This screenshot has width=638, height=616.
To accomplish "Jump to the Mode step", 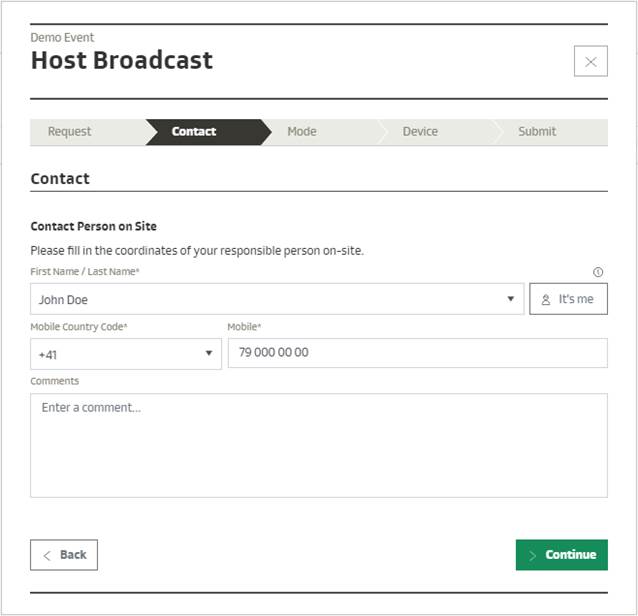I will point(302,132).
